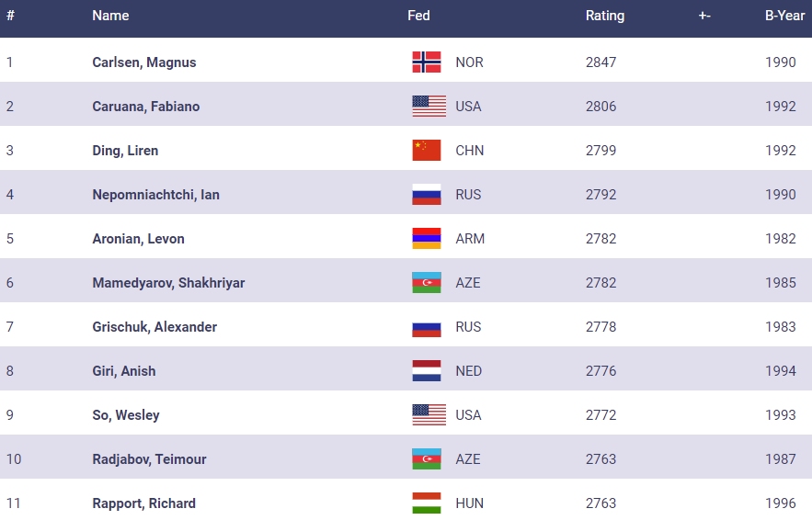This screenshot has width=812, height=520.
Task: Click Aronian's rating value 2782
Action: click(x=600, y=239)
